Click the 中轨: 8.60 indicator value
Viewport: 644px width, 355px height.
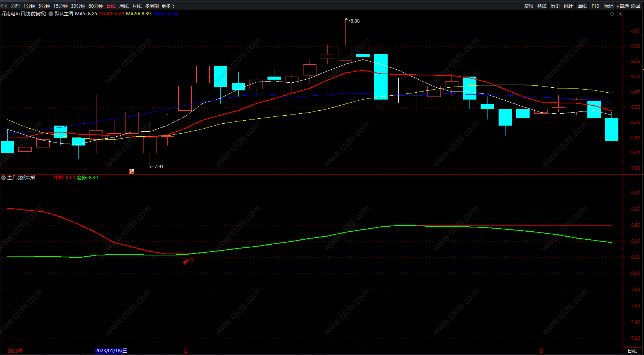65,178
